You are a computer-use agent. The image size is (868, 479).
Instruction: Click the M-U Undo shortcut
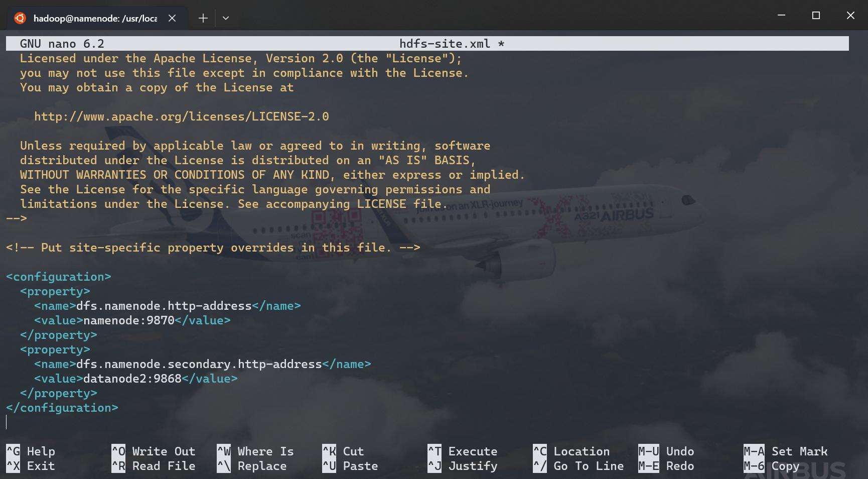666,451
